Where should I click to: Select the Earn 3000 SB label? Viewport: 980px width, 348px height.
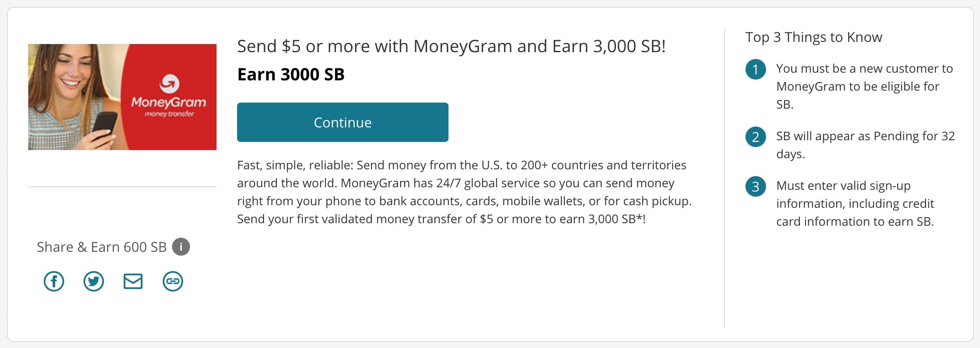click(x=291, y=74)
